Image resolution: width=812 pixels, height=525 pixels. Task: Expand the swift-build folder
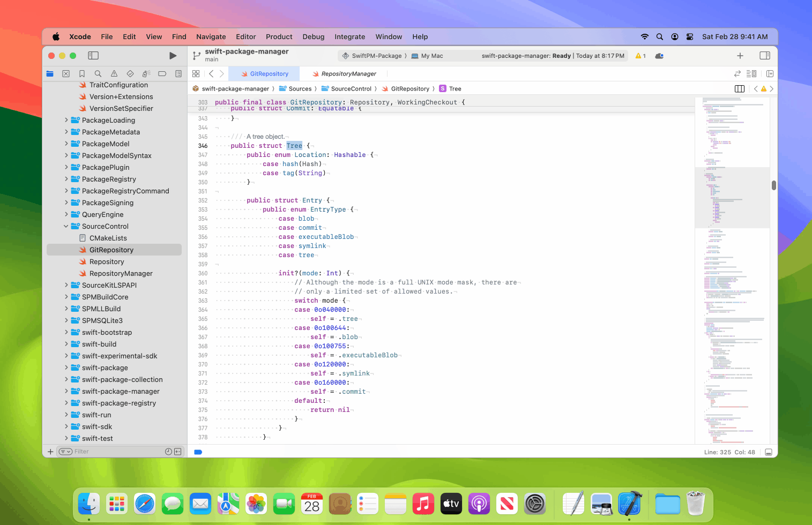pyautogui.click(x=66, y=344)
